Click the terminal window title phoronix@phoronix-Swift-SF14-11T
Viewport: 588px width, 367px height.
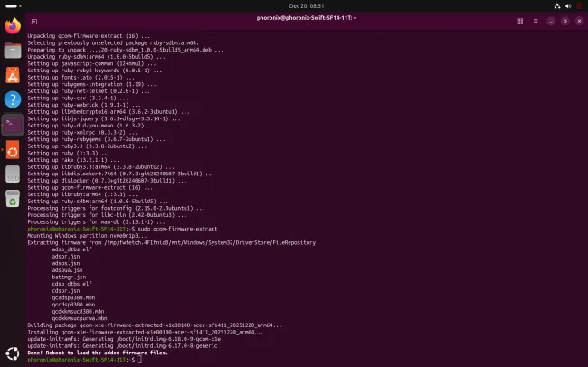pos(294,19)
